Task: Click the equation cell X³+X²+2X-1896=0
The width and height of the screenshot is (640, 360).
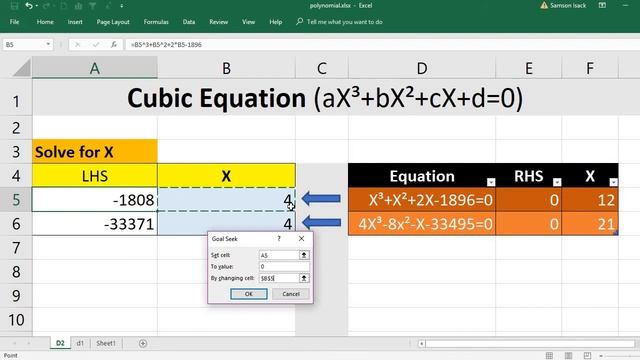Action: [x=422, y=200]
